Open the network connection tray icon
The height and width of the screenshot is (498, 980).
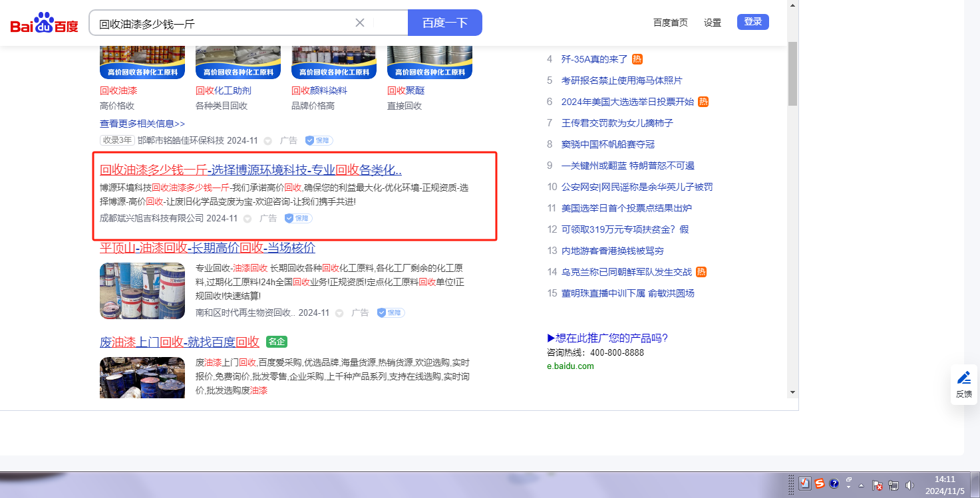click(x=894, y=485)
